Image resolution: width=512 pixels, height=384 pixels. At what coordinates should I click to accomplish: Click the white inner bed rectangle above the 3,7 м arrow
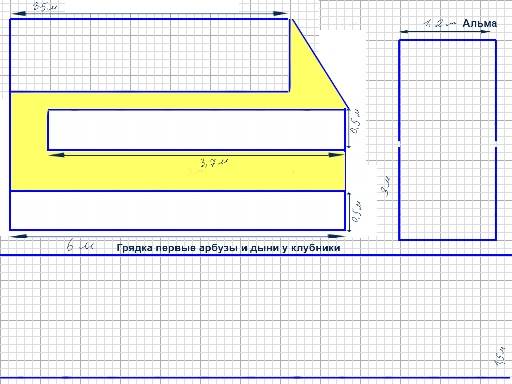(x=196, y=129)
